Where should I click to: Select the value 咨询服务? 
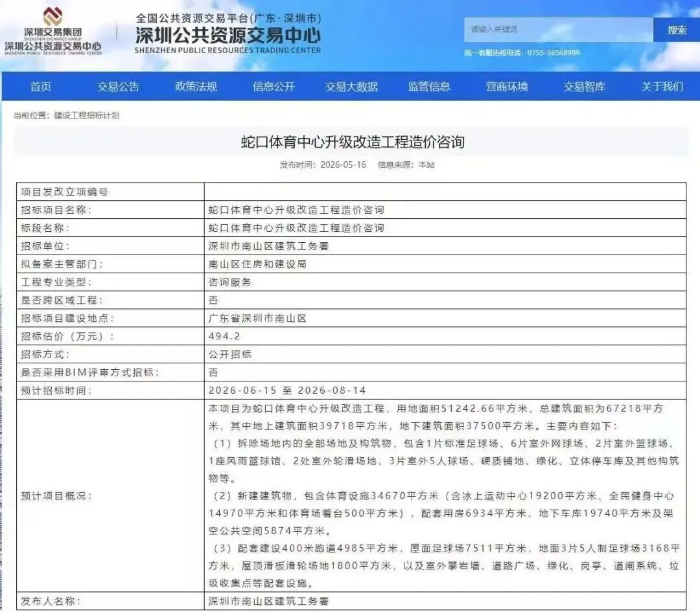pos(230,282)
